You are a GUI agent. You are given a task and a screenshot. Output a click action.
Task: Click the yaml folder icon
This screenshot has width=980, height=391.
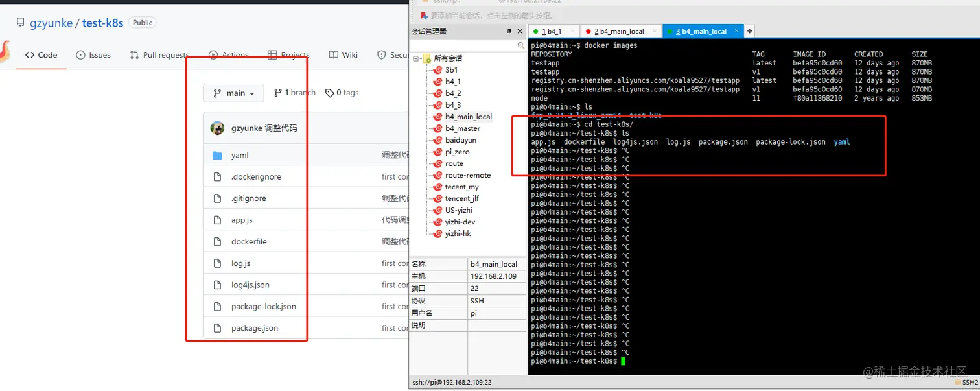[x=218, y=155]
